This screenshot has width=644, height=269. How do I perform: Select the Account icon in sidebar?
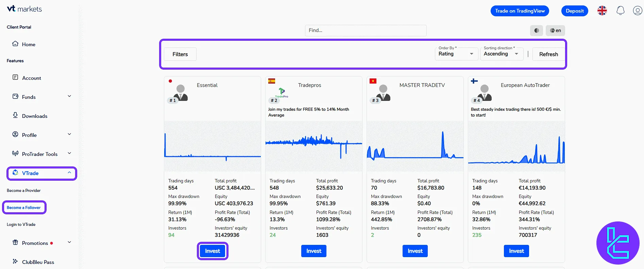point(15,77)
